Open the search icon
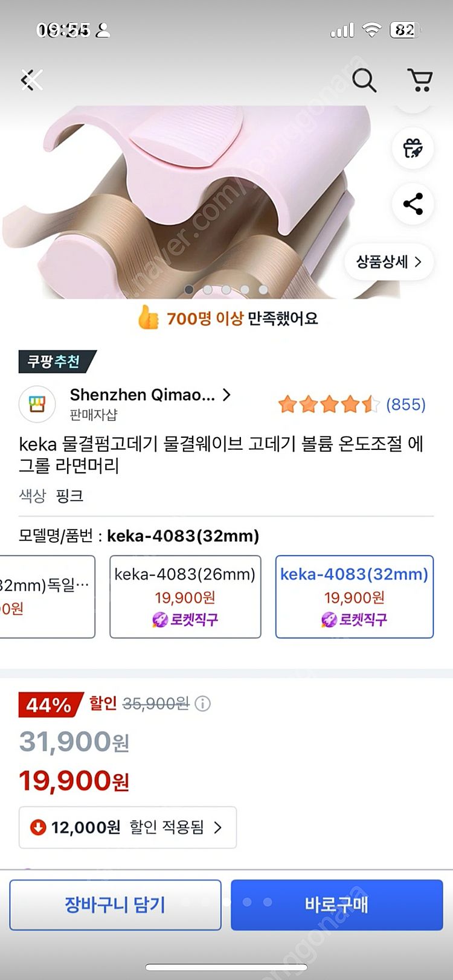This screenshot has width=453, height=980. [x=364, y=80]
